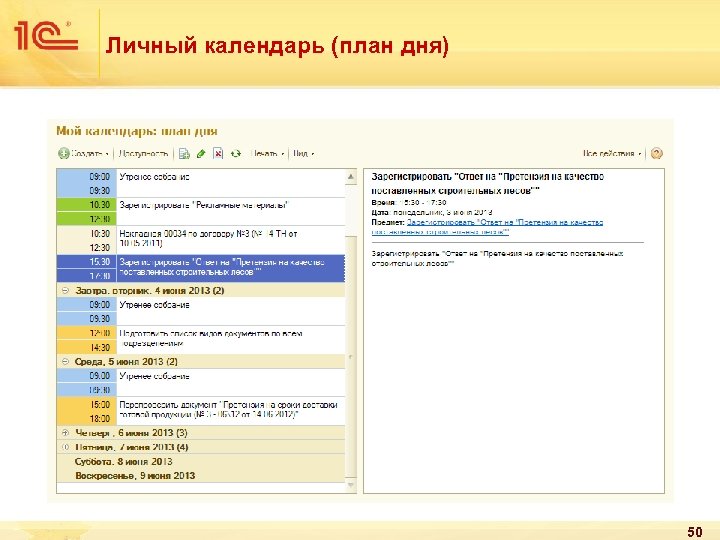The image size is (720, 540).
Task: Click the green refresh arrows icon
Action: (x=236, y=154)
